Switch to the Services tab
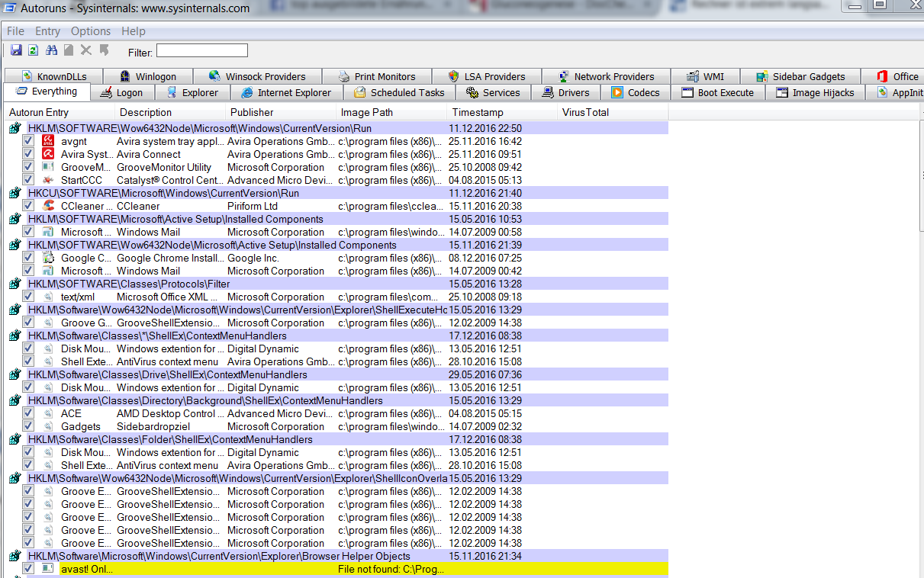 point(493,92)
